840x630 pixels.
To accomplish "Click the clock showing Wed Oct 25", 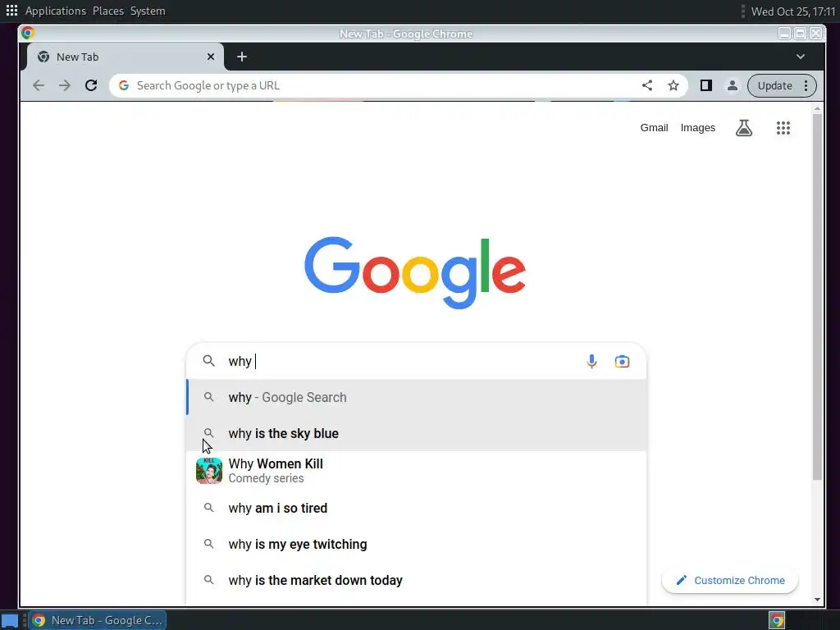I will [793, 11].
